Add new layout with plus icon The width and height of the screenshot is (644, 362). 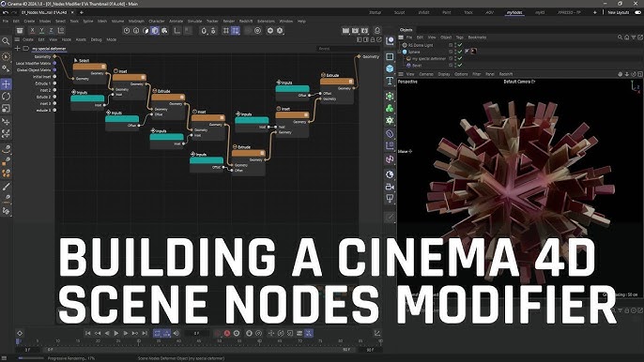(x=595, y=13)
